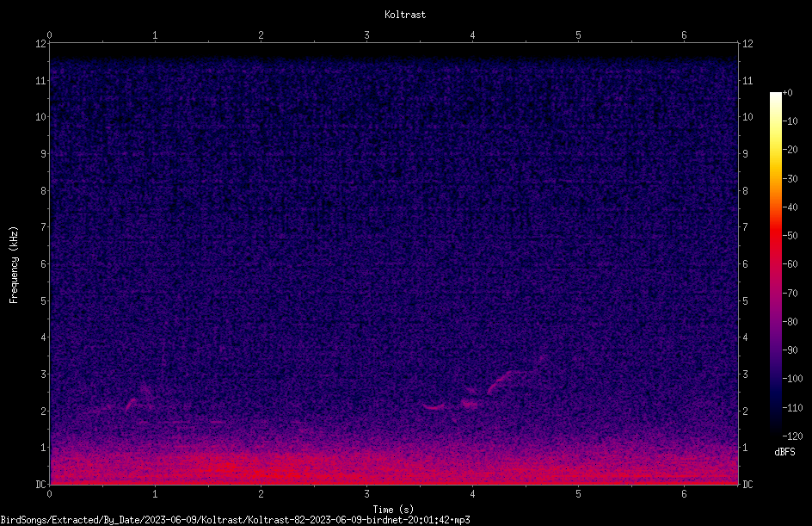Click '12' on the right frequency axis
The width and height of the screenshot is (812, 526).
[x=747, y=44]
